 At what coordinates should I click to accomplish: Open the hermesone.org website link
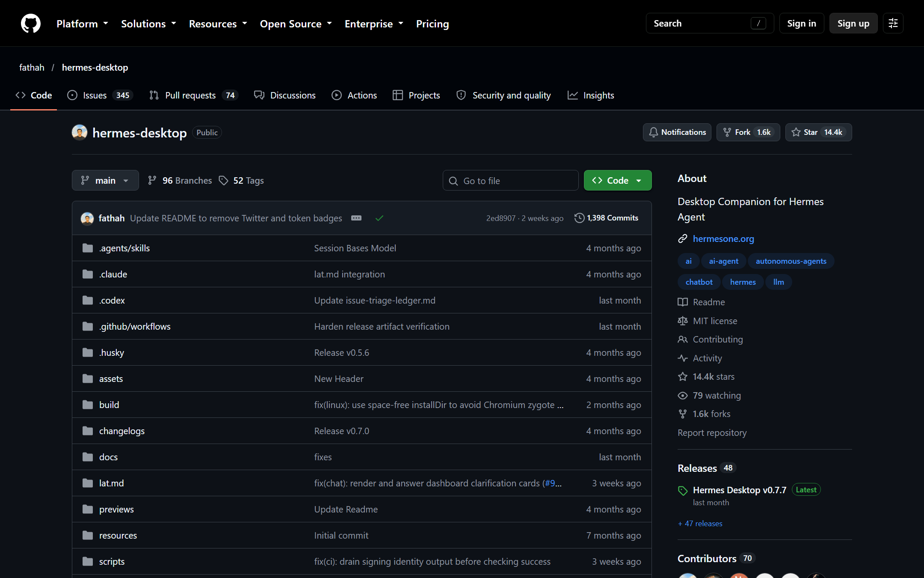pyautogui.click(x=723, y=238)
